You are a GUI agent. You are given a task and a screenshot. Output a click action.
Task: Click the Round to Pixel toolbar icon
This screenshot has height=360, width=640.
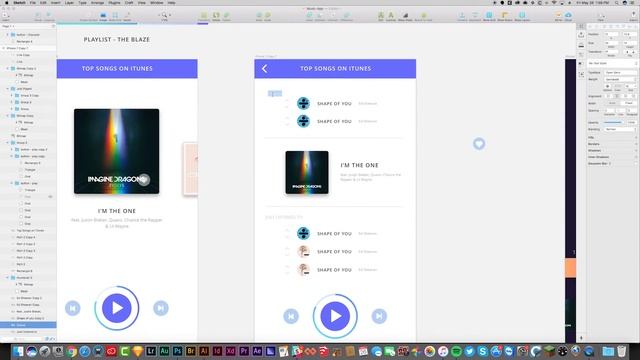tap(423, 16)
